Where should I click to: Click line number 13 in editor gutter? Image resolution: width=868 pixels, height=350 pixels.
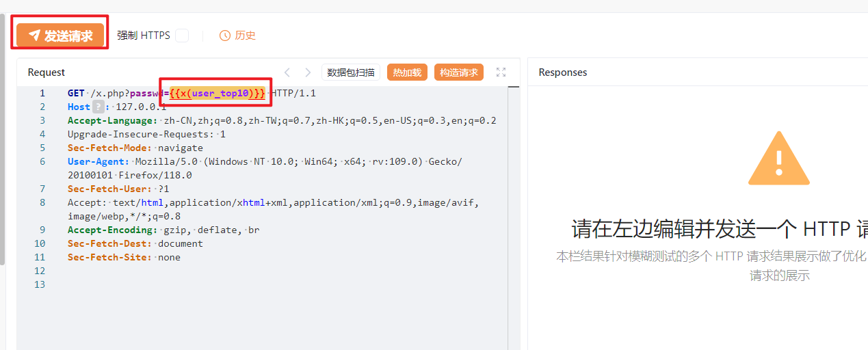[39, 284]
